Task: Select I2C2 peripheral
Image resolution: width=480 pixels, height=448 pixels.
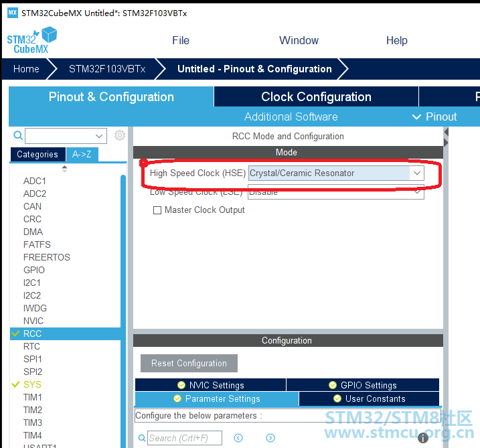Action: [x=32, y=295]
